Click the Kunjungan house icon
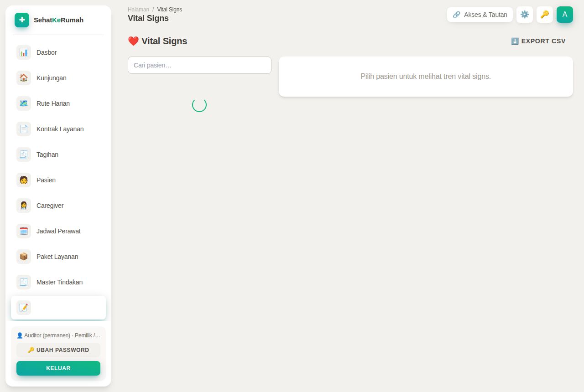This screenshot has width=584, height=392. point(24,78)
